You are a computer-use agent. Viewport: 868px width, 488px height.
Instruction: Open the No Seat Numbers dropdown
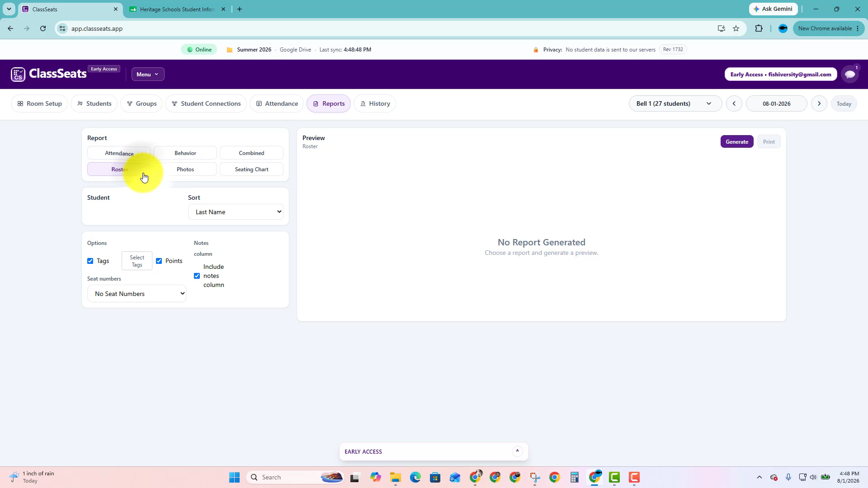(137, 294)
